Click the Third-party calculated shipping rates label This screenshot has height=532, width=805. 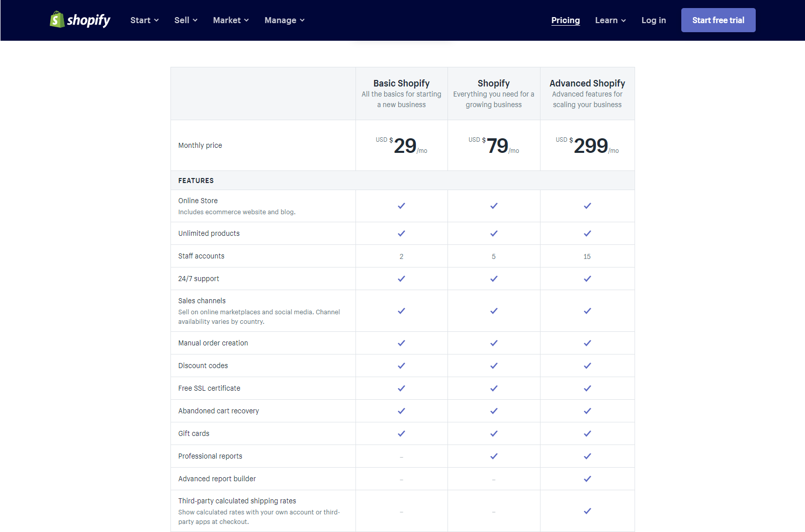coord(237,501)
